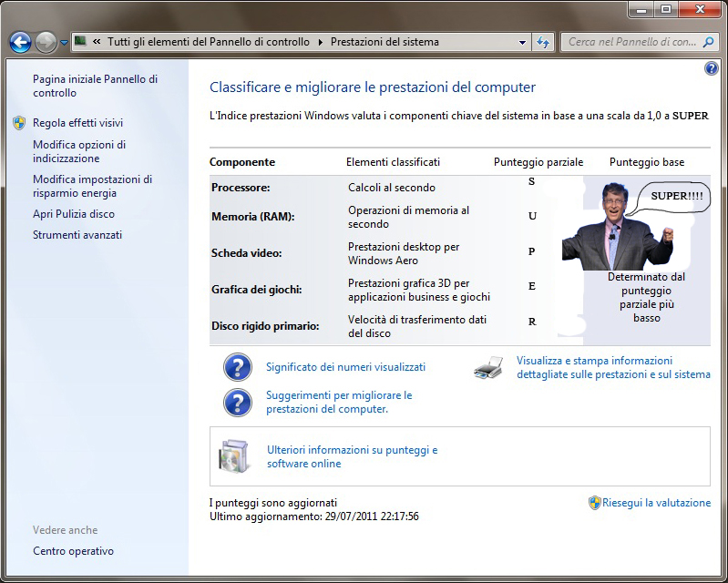Click the 'Punteggio base' column header
The width and height of the screenshot is (728, 583).
[647, 162]
